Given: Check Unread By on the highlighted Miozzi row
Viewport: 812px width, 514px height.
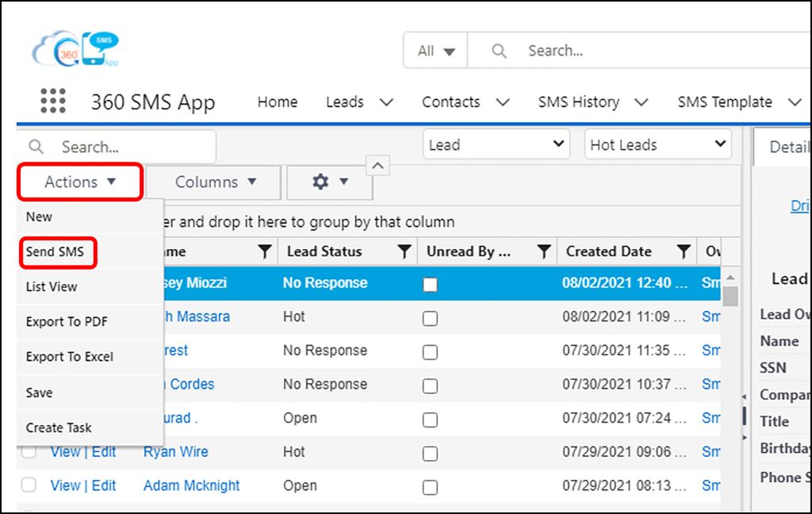Looking at the screenshot, I should tap(431, 283).
